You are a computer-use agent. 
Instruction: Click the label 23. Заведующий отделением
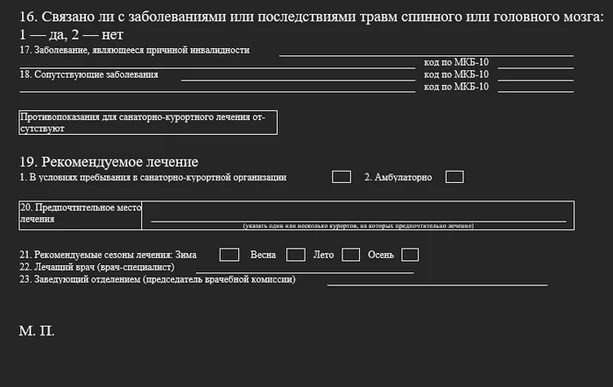[x=158, y=279]
